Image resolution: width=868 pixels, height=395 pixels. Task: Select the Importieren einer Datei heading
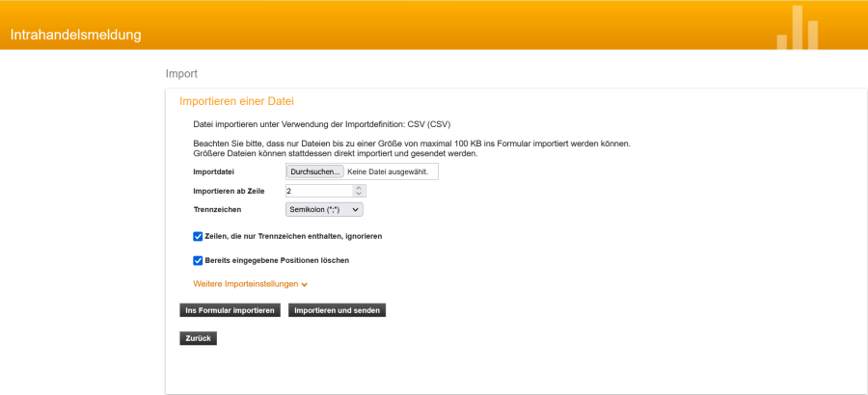[x=236, y=101]
